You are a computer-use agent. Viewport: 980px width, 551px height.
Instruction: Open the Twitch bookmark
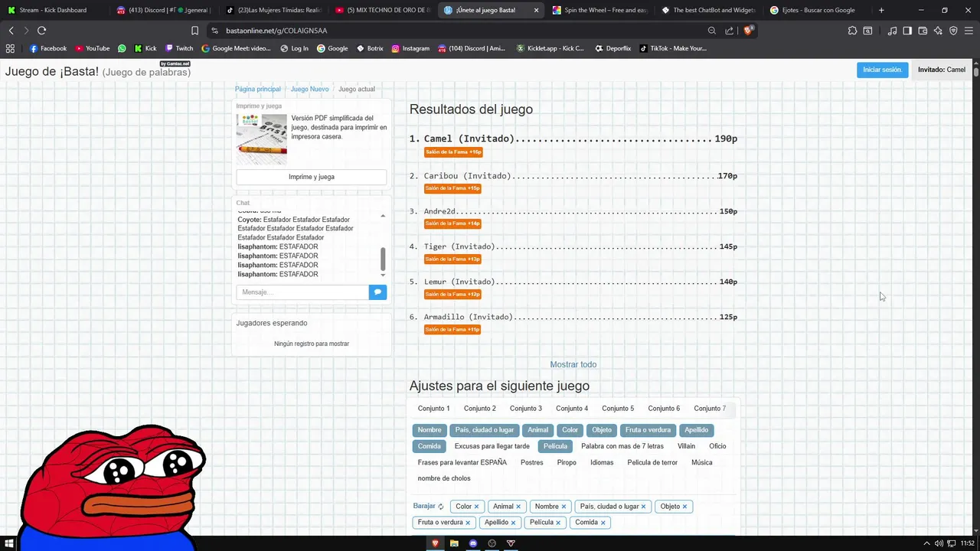(x=179, y=48)
